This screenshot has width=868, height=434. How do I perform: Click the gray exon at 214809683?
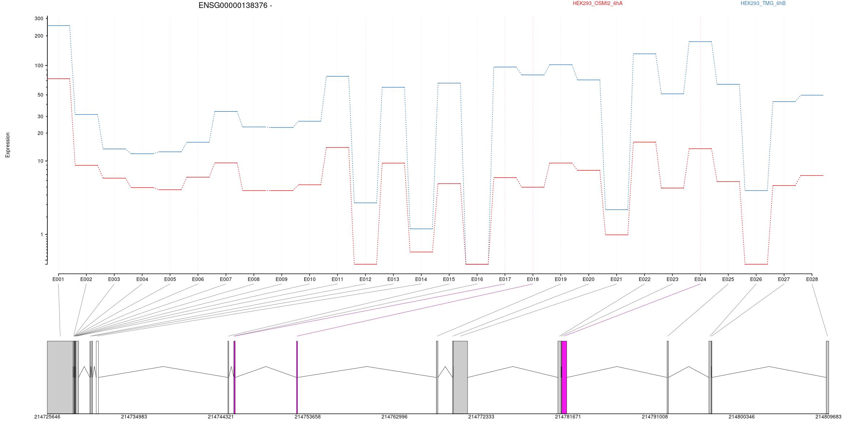[x=827, y=377]
